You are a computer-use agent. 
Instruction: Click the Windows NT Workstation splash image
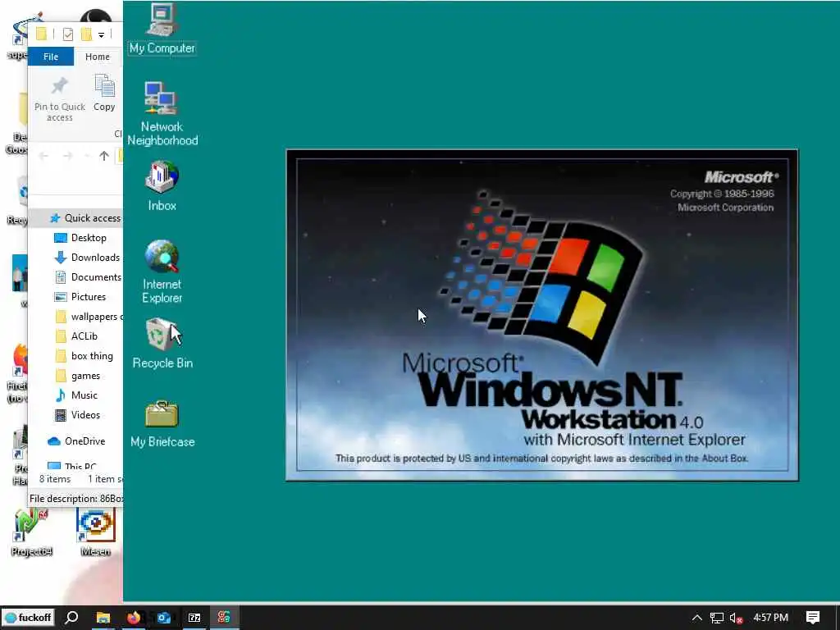[542, 315]
